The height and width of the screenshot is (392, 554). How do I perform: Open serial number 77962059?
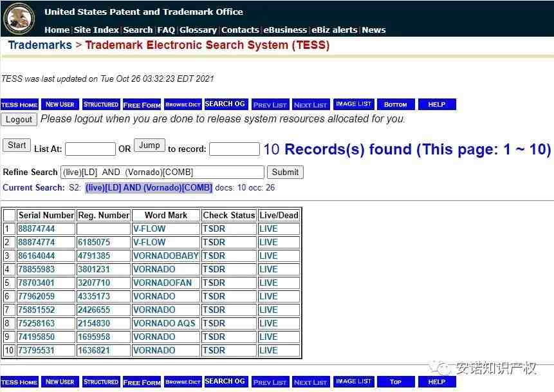(37, 297)
